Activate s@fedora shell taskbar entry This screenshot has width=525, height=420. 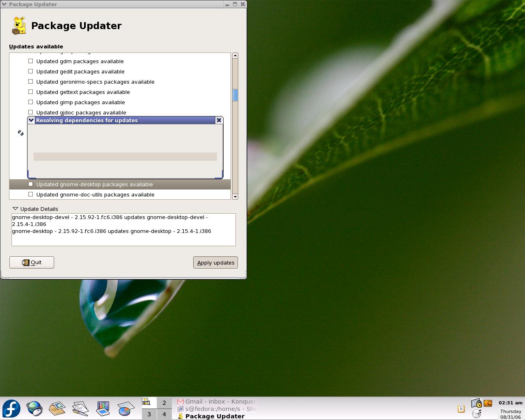pos(217,409)
